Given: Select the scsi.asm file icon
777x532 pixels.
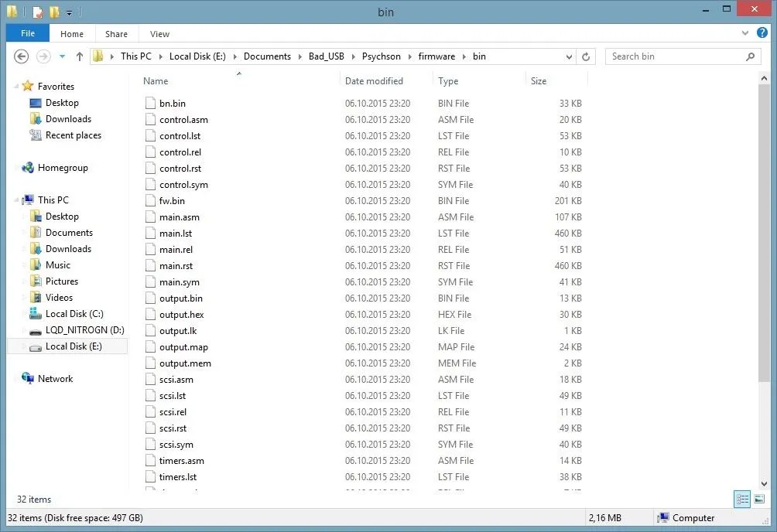Looking at the screenshot, I should (x=150, y=380).
